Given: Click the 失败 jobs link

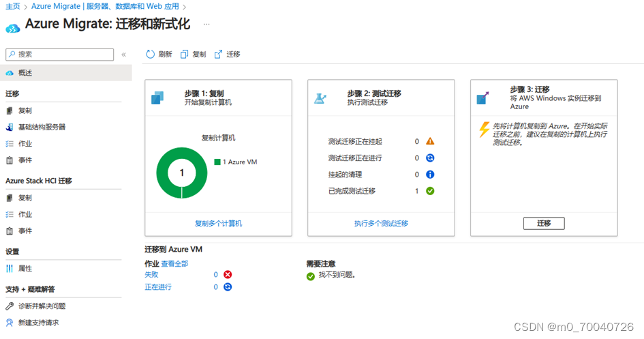Looking at the screenshot, I should [151, 274].
